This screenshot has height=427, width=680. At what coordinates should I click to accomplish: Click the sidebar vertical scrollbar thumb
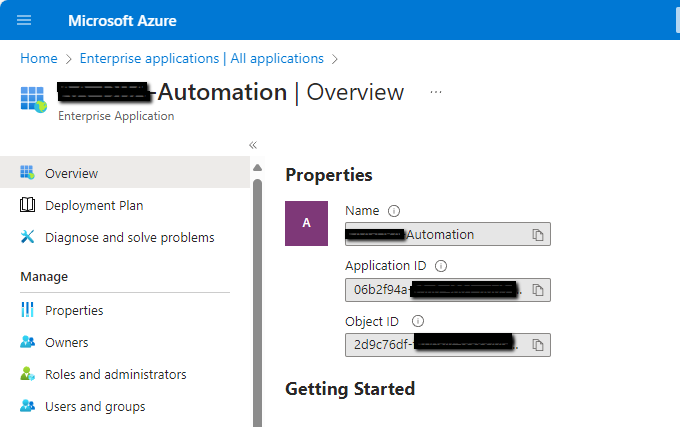tap(257, 303)
